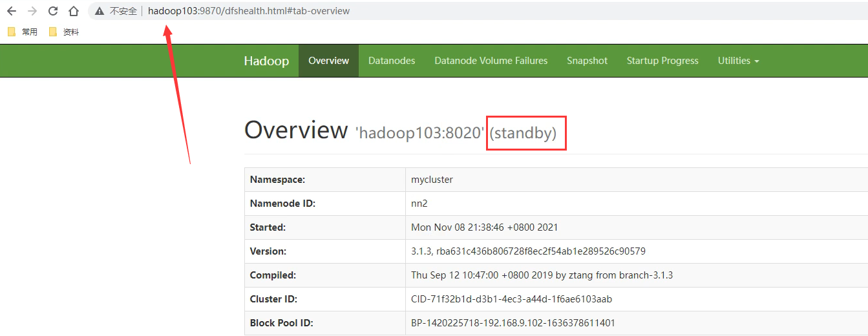868x336 pixels.
Task: Select the Cluster ID value
Action: [511, 299]
